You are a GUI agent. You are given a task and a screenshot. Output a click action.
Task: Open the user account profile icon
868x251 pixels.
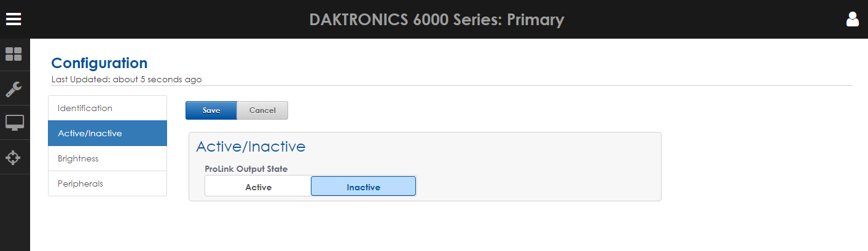click(x=853, y=19)
